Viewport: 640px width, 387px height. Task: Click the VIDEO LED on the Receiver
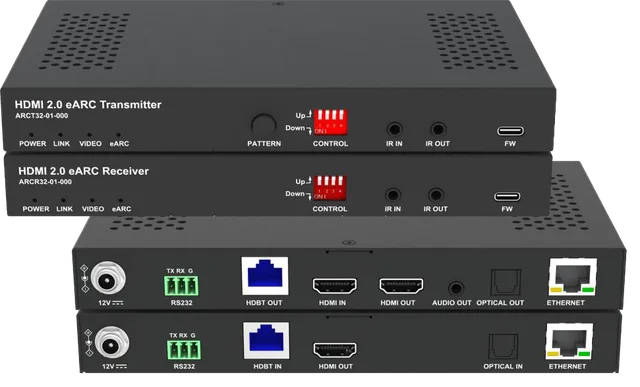(x=92, y=200)
